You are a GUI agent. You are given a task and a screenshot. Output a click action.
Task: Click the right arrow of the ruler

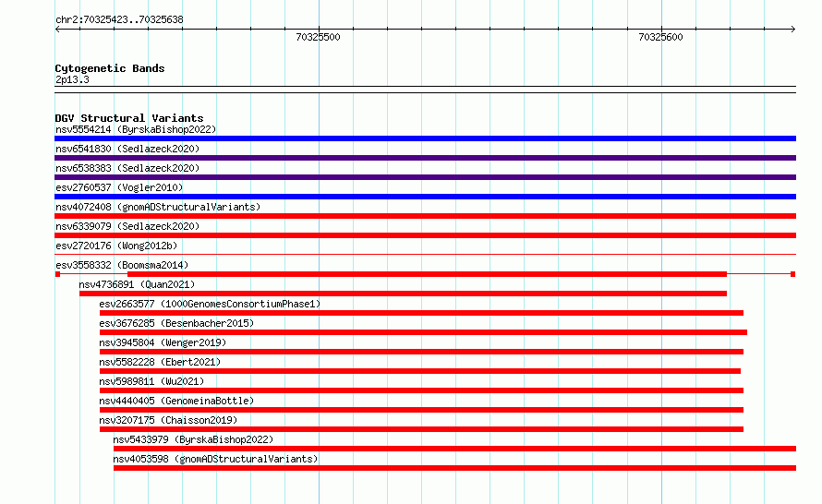[793, 30]
